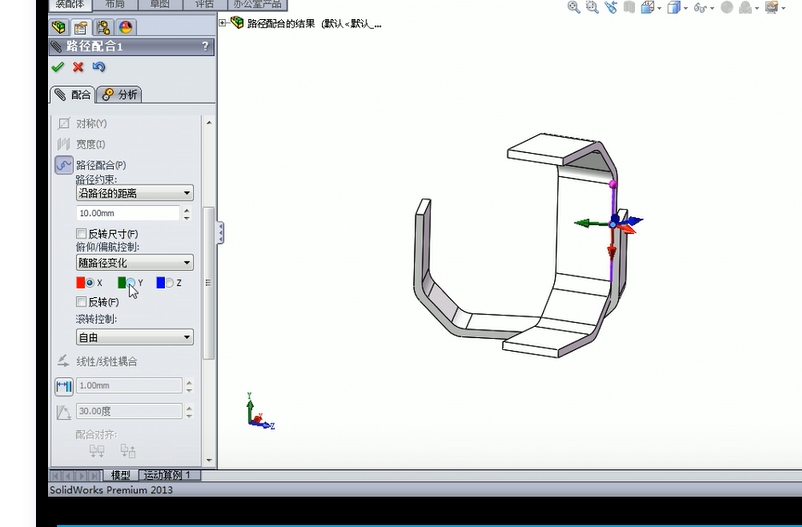
Task: Switch to the 分析 tab
Action: [119, 95]
